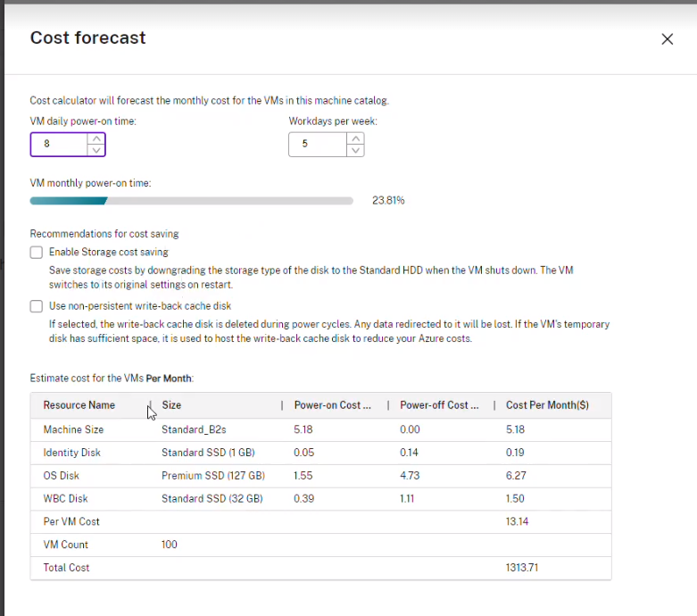The image size is (697, 616).
Task: Close the Cost forecast dialog
Action: 667,39
